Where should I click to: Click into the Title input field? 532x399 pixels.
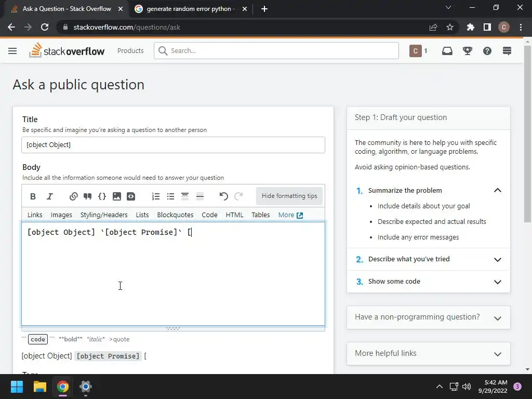[x=173, y=145]
